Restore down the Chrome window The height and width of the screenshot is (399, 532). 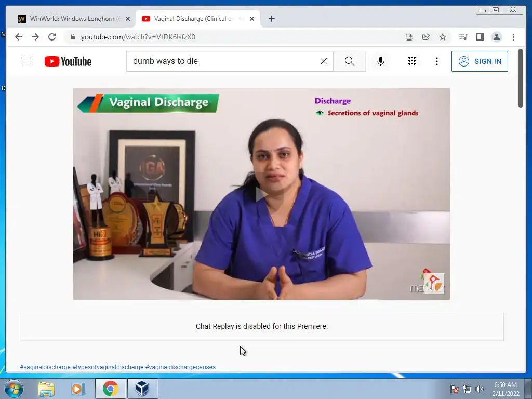(496, 10)
